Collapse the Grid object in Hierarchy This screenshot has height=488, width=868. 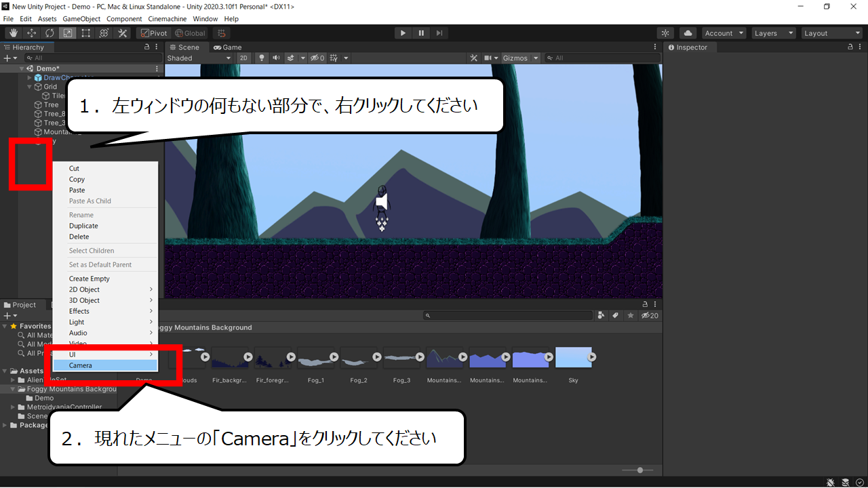(x=30, y=87)
